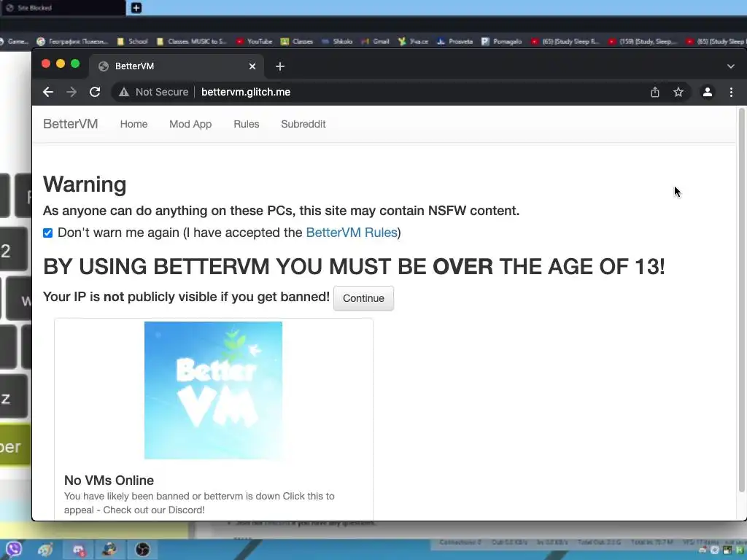747x560 pixels.
Task: Open the Gmail bookmark in background browser
Action: 376,42
